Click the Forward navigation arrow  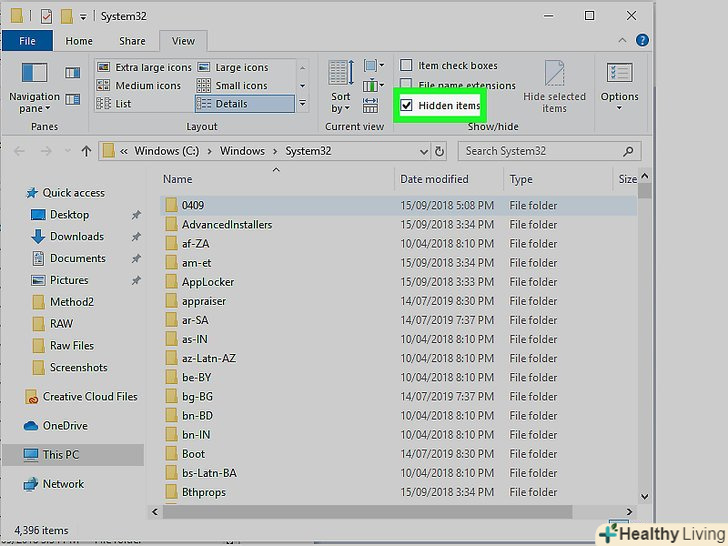[46, 151]
